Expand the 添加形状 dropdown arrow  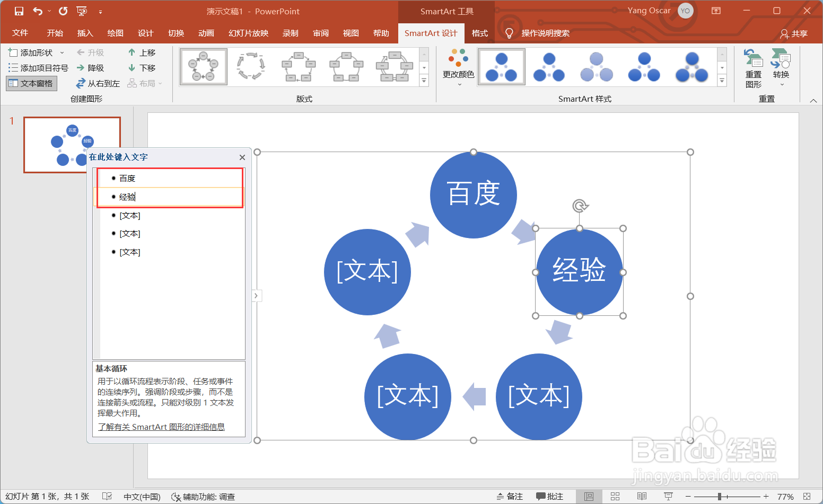(62, 52)
